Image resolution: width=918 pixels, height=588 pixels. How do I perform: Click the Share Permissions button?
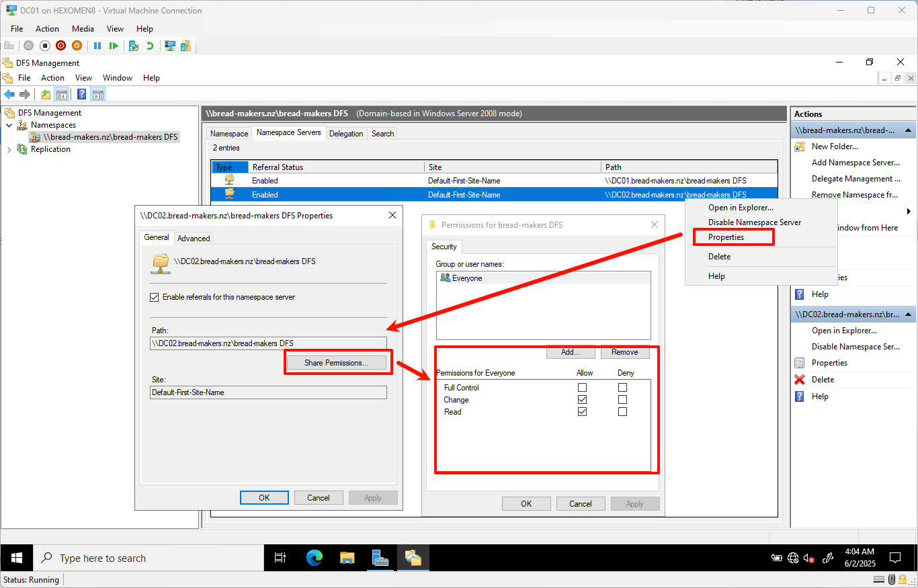click(337, 362)
